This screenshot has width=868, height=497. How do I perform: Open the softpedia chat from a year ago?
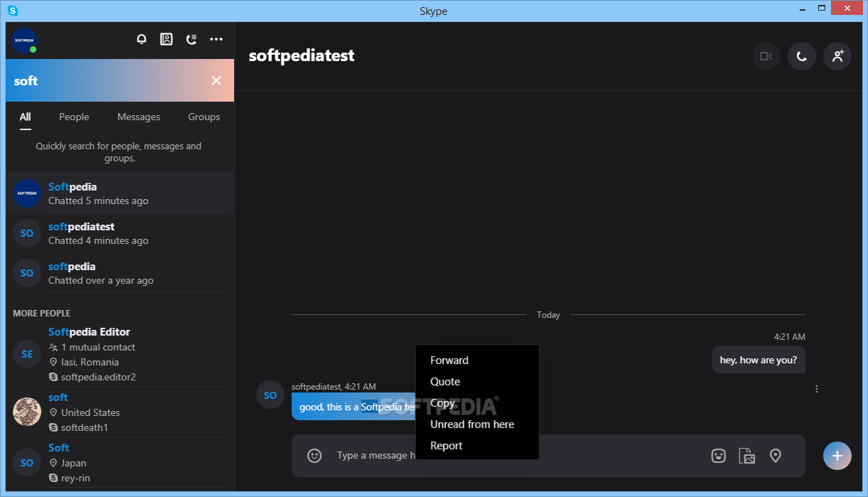120,273
